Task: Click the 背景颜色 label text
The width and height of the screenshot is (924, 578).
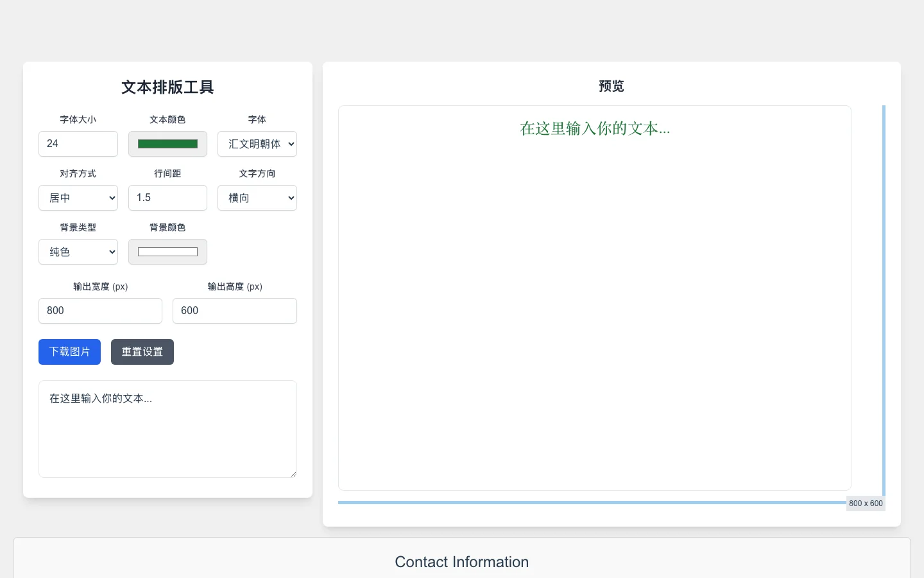Action: click(x=167, y=227)
